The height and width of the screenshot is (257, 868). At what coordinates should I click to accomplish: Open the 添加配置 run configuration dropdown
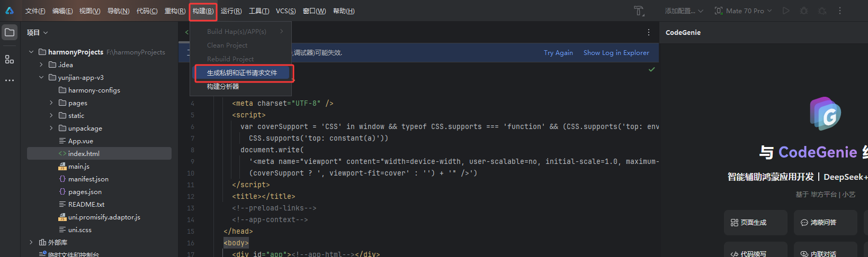tap(684, 11)
